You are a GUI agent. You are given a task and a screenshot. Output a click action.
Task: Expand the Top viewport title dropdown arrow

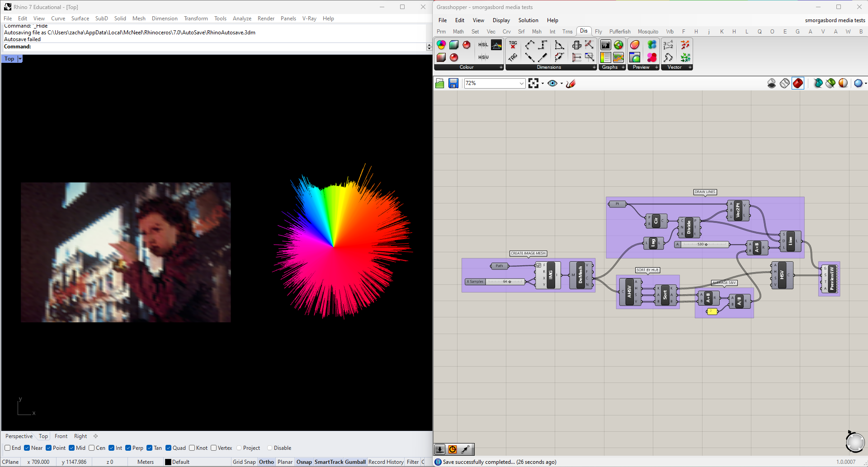point(20,59)
